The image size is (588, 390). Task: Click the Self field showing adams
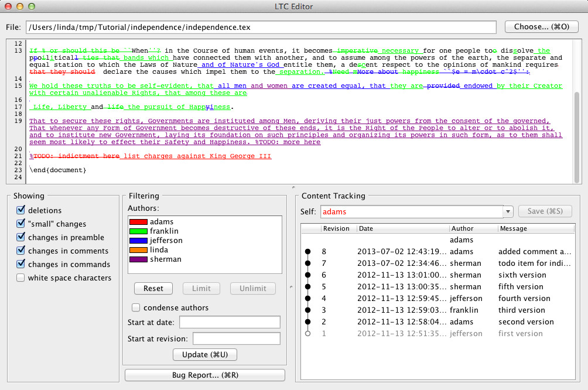(x=411, y=211)
